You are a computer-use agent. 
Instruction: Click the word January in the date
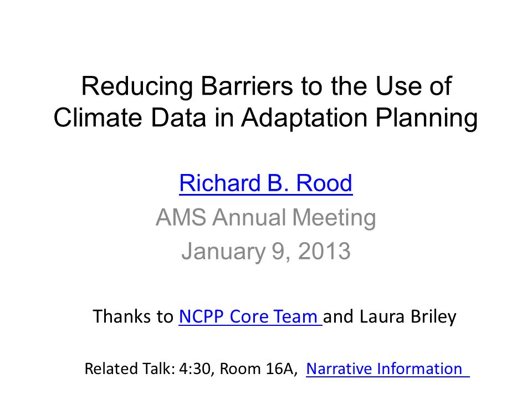tap(223, 252)
